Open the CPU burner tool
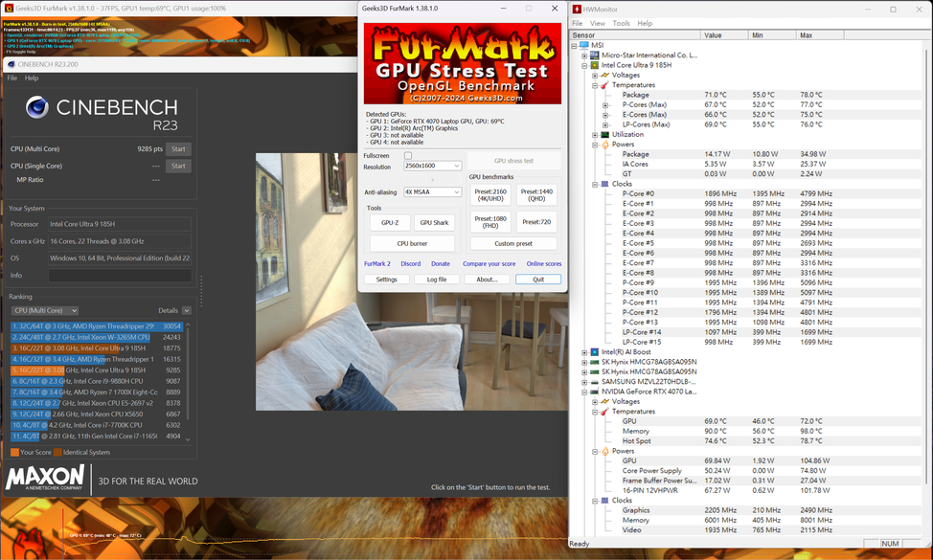Screen dimensions: 933x560 click(412, 243)
